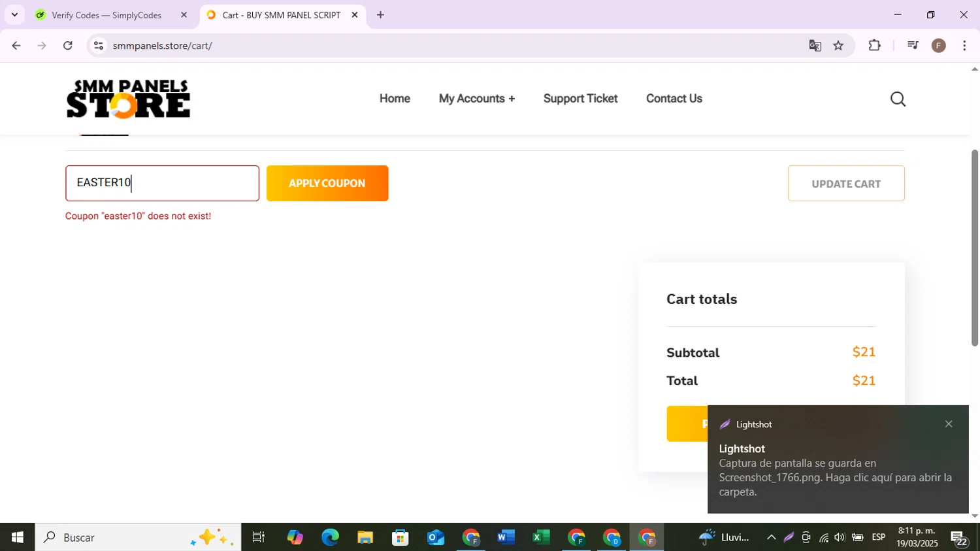Close the Lightshot notification
The image size is (980, 551).
[949, 424]
